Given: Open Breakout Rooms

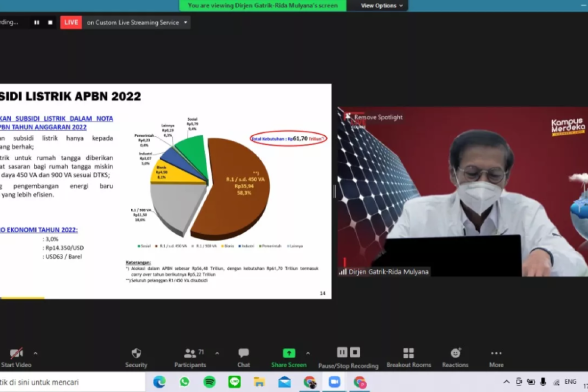Looking at the screenshot, I should tap(409, 353).
